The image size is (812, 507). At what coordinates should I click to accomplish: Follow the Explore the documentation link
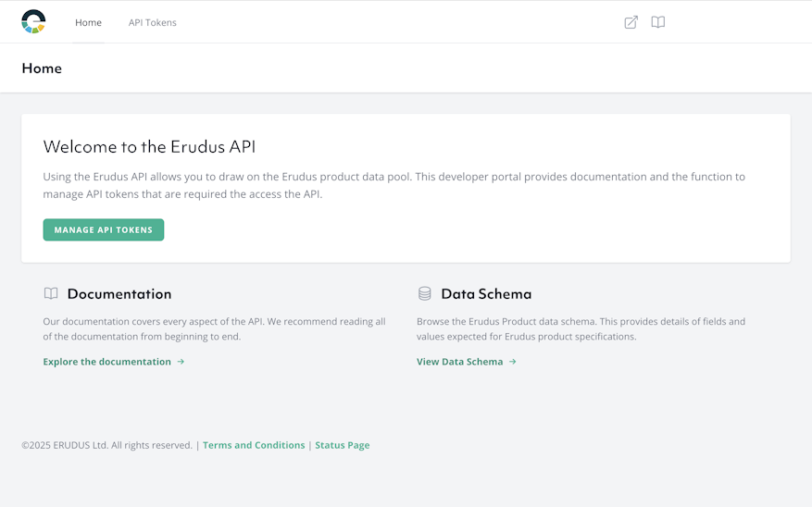(x=113, y=362)
